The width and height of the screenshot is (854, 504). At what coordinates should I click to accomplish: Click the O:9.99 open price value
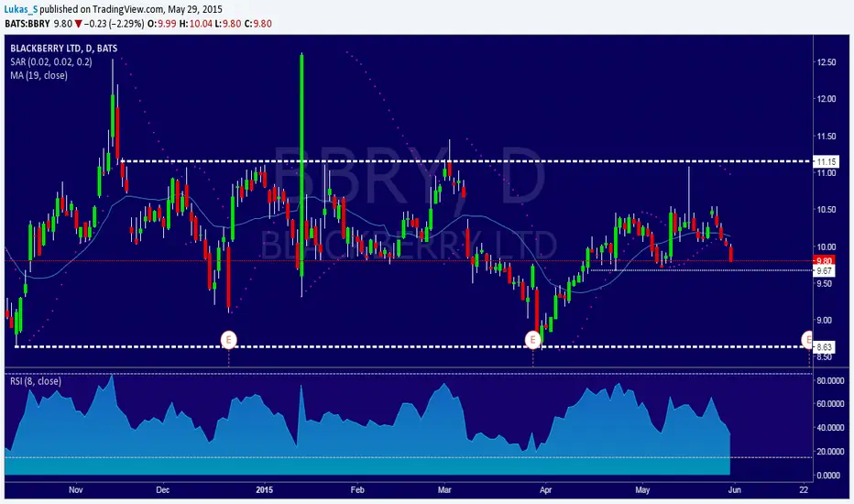click(162, 24)
